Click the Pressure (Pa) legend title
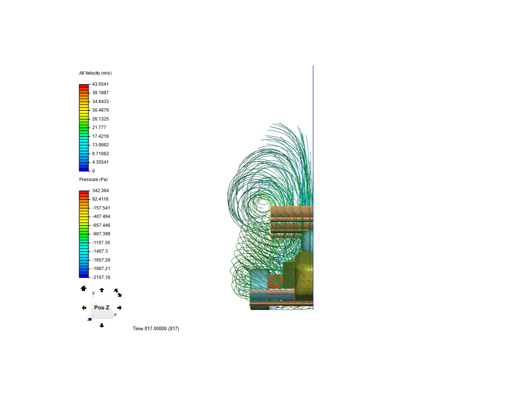This screenshot has height=399, width=532. coord(93,180)
